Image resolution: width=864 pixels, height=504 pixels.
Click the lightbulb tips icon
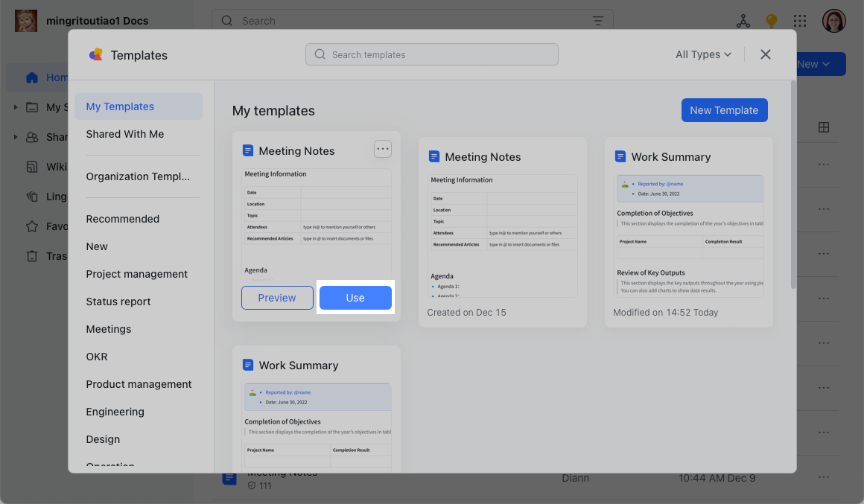pyautogui.click(x=771, y=21)
